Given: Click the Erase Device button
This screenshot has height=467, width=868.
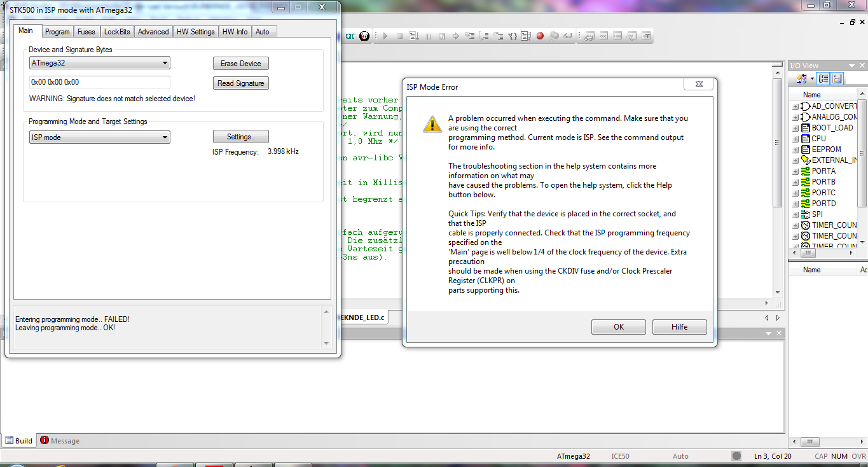Looking at the screenshot, I should pos(241,64).
